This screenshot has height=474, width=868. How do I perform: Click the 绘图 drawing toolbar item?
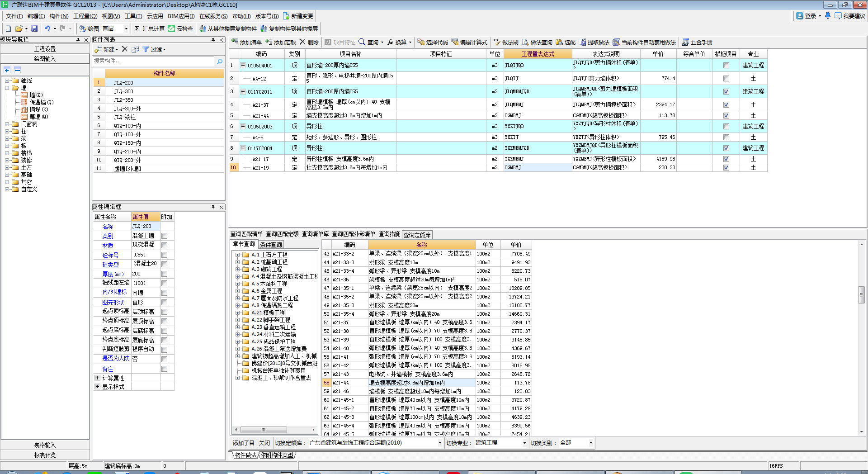(x=89, y=28)
